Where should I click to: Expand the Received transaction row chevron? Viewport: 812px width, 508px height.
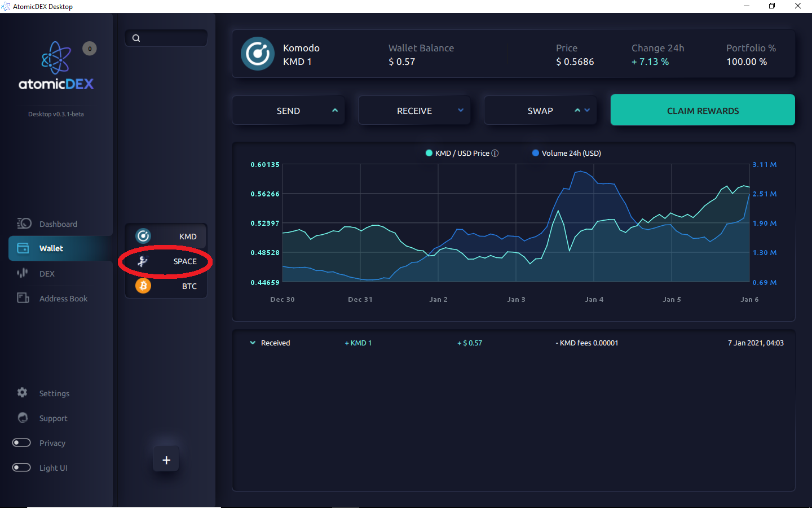(253, 343)
